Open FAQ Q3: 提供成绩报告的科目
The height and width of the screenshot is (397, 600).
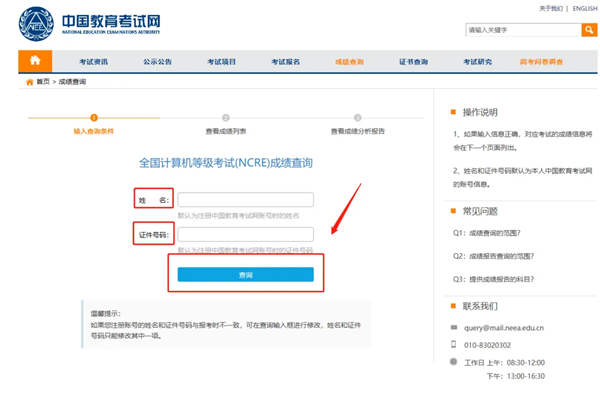(x=493, y=279)
